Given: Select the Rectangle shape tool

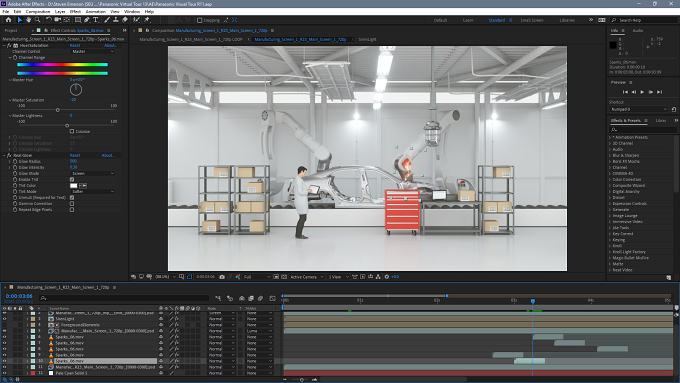Looking at the screenshot, I should click(x=78, y=20).
